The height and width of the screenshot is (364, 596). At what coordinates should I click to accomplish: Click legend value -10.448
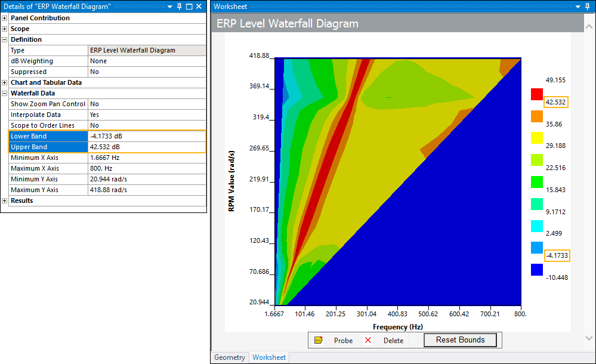click(x=557, y=277)
